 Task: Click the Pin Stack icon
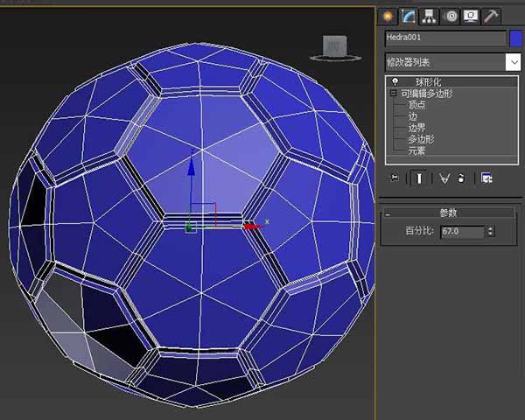click(393, 178)
